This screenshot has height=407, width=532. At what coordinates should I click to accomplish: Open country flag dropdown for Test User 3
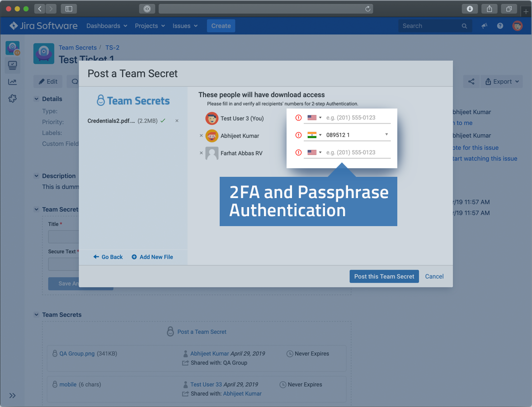(314, 118)
